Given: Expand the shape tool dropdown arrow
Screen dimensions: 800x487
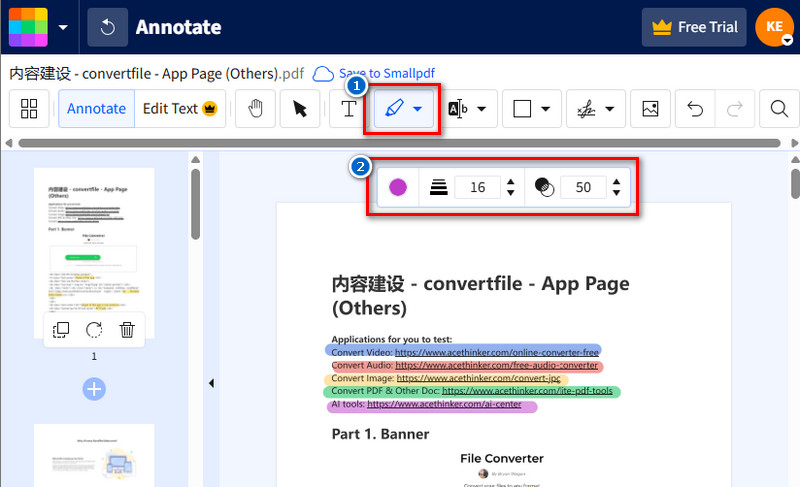Looking at the screenshot, I should coord(545,109).
